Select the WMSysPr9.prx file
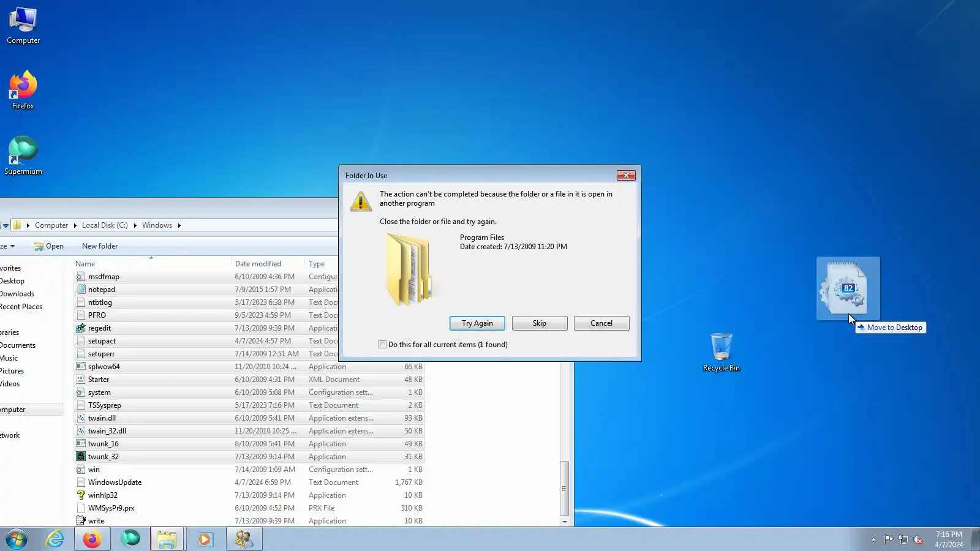This screenshot has width=980, height=551. click(249, 508)
